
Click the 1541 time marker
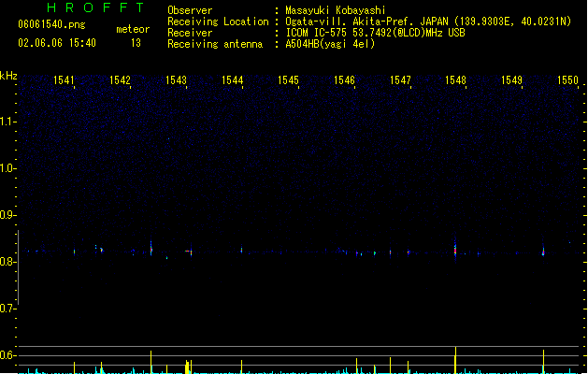[64, 80]
